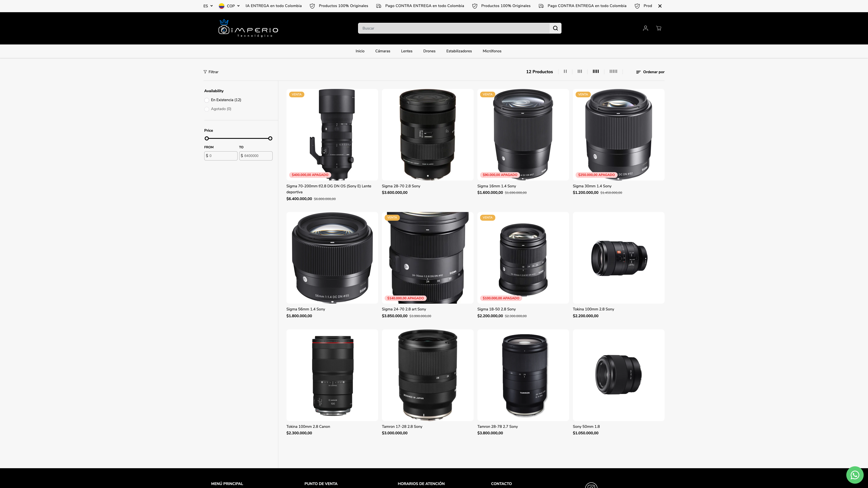Open the user account icon
The width and height of the screenshot is (868, 488).
click(x=645, y=28)
